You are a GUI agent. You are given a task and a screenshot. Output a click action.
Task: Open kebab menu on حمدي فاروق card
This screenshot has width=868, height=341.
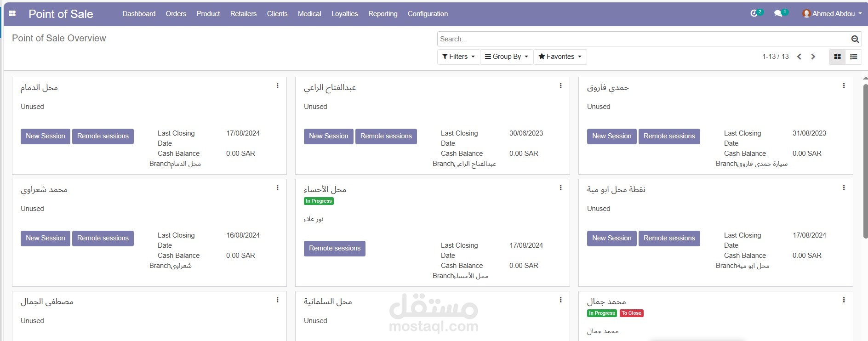[x=844, y=85]
